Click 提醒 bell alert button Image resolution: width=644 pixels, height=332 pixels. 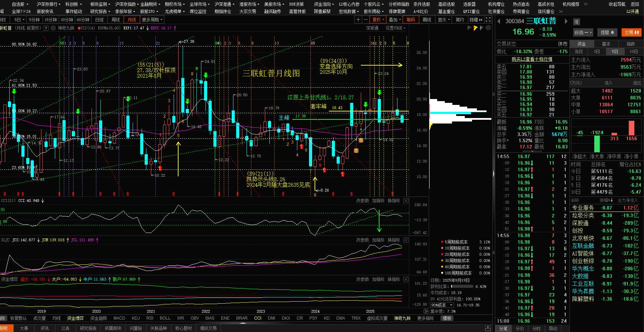[x=607, y=32]
